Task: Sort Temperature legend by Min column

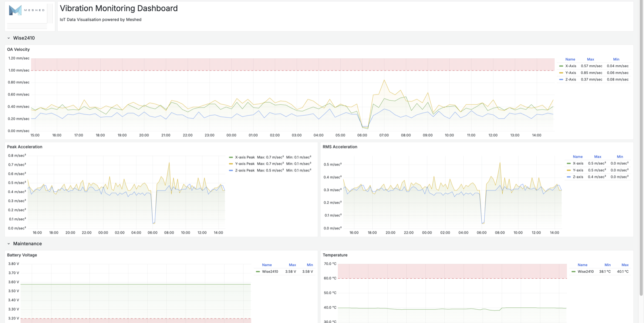Action: pyautogui.click(x=608, y=265)
